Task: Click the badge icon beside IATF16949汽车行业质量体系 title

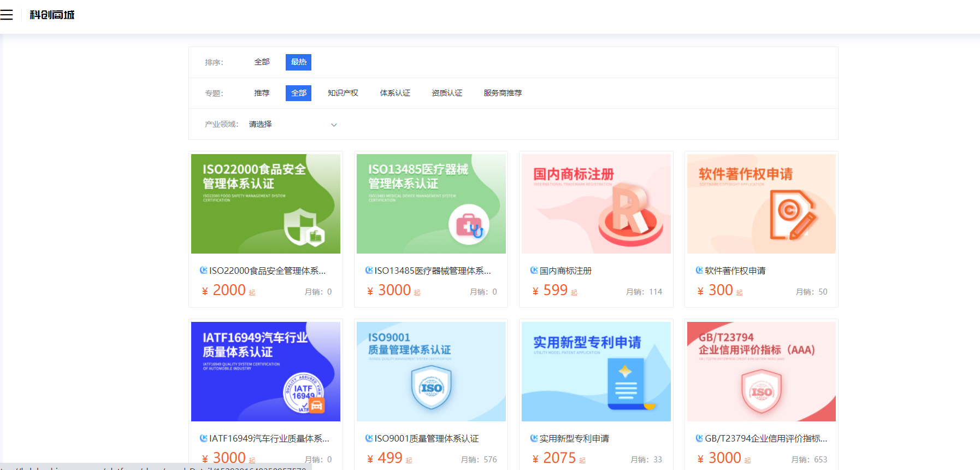Action: coord(204,438)
